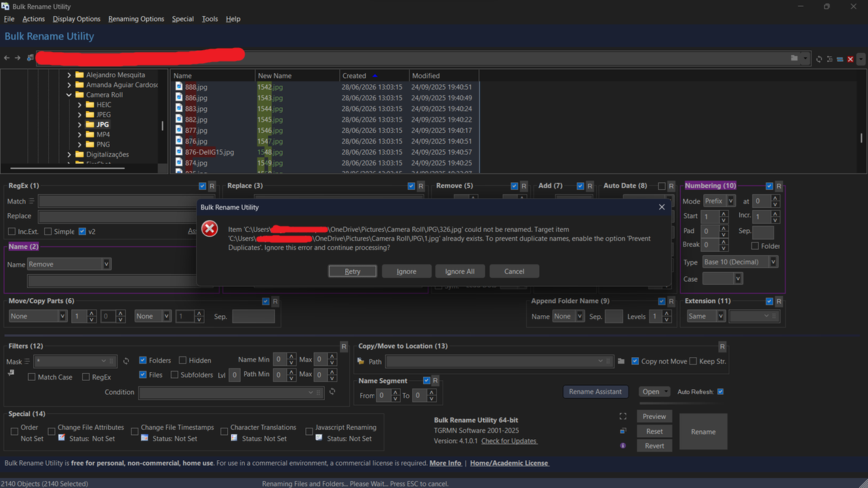868x488 pixels.
Task: Click the refresh icon next to Mask field
Action: point(125,361)
